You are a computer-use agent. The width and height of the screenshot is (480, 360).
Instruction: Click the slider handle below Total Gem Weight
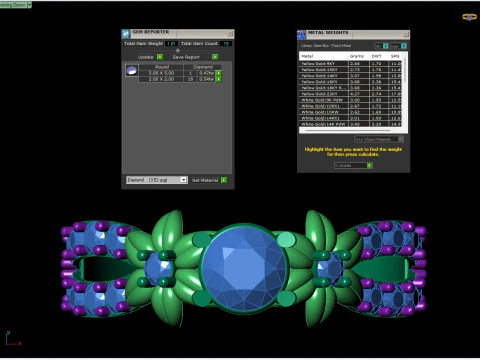(178, 51)
